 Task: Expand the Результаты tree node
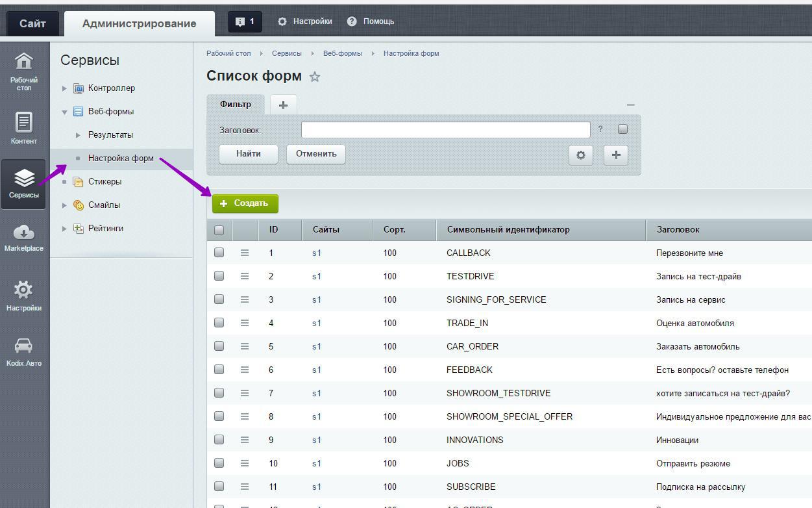tap(78, 135)
